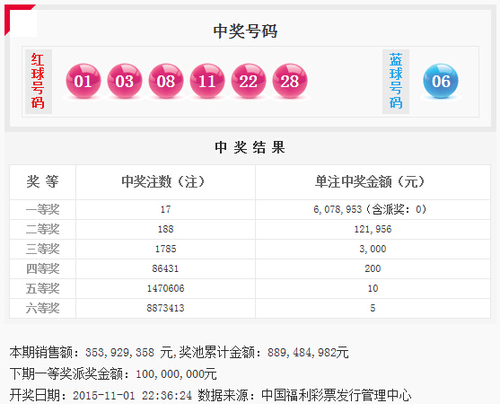Screen dimensions: 500x404
Task: Click fifth prize winner count 1470606
Action: [166, 288]
